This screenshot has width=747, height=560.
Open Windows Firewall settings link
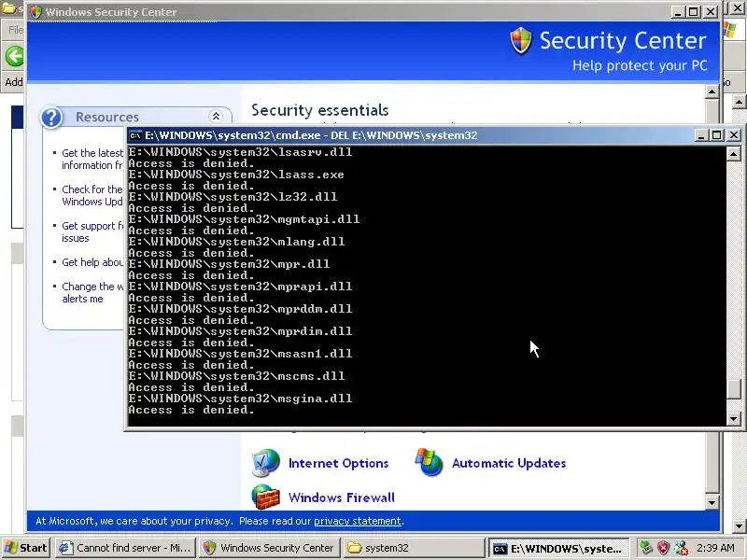click(x=342, y=497)
